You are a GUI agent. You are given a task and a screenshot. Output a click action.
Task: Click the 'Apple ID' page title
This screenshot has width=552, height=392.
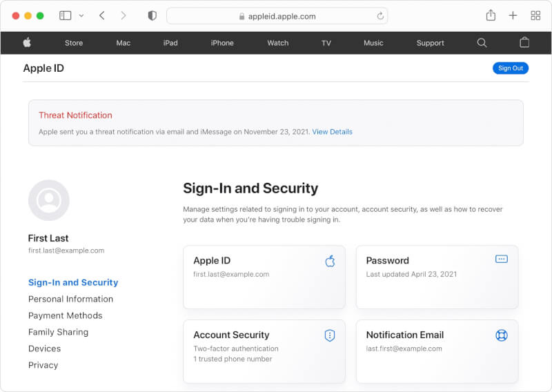pos(43,68)
